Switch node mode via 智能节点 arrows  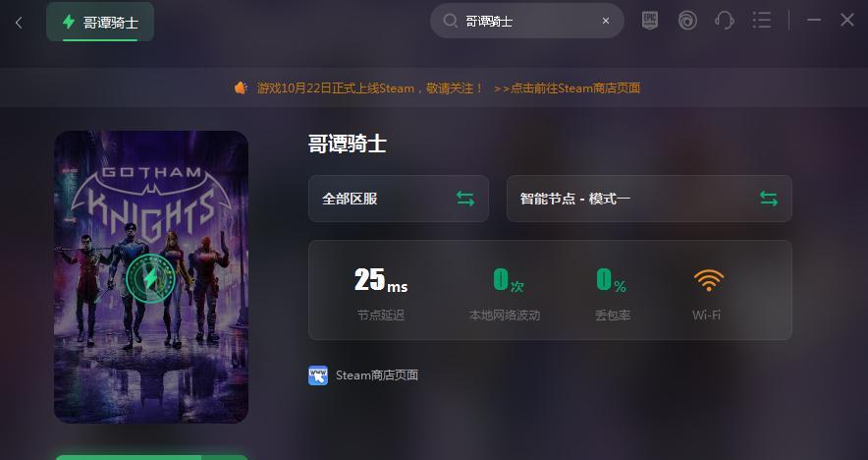pyautogui.click(x=769, y=199)
